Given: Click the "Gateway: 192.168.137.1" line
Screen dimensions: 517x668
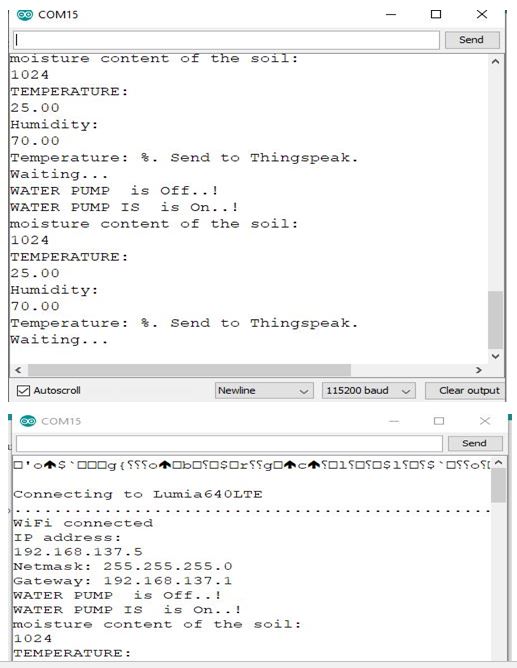Looking at the screenshot, I should click(x=123, y=581).
